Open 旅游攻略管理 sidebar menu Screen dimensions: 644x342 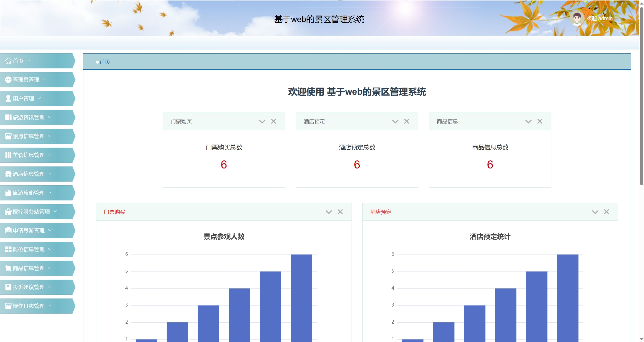tap(37, 193)
